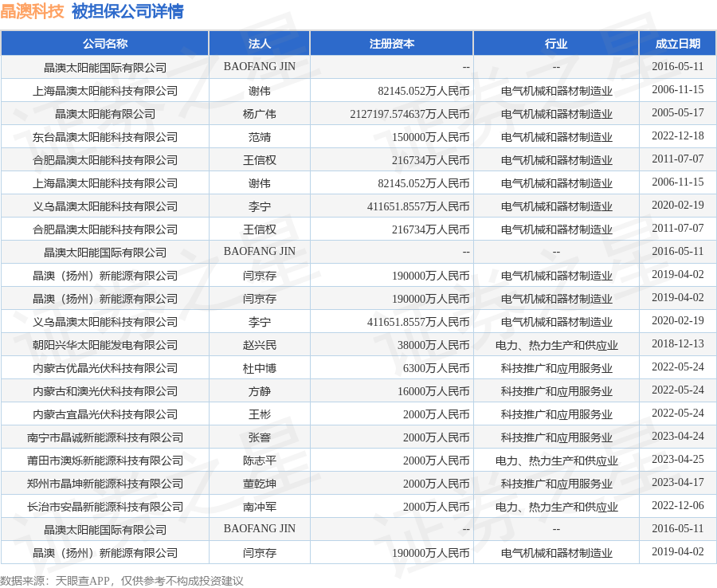Click legal person 陈志平
Image resolution: width=717 pixels, height=588 pixels.
259,461
